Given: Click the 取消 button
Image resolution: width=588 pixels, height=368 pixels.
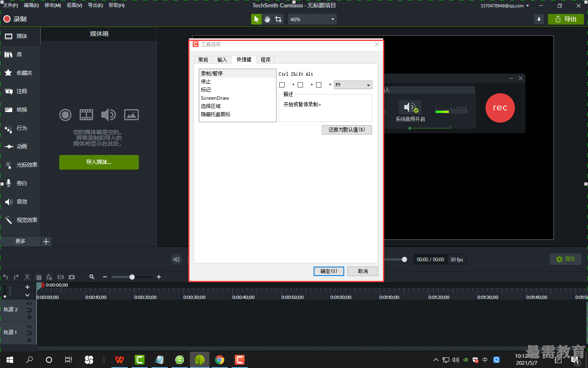Looking at the screenshot, I should pos(363,271).
